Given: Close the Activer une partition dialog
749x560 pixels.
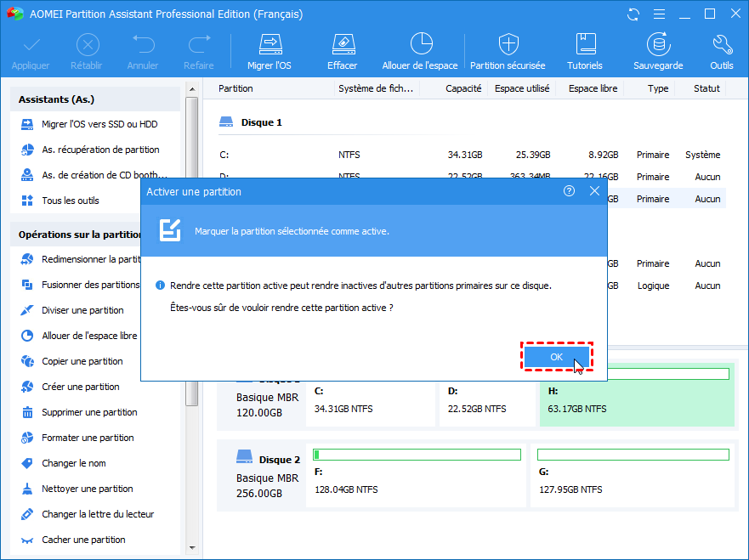Looking at the screenshot, I should coord(595,191).
